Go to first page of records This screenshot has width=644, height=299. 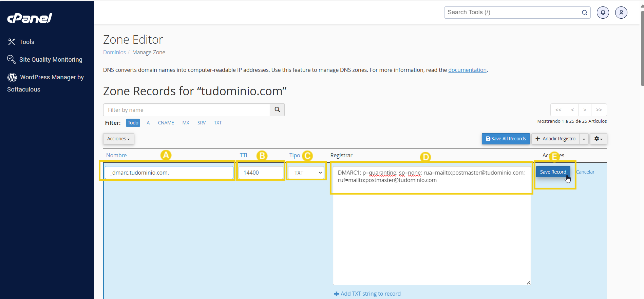pos(558,110)
